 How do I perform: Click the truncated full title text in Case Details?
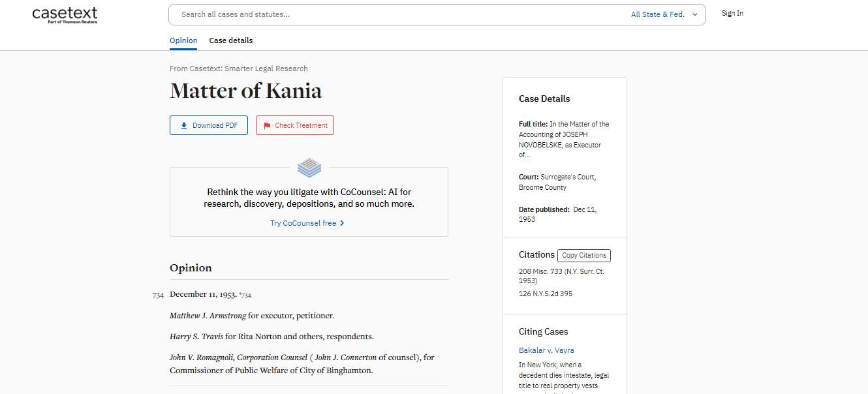(564, 140)
